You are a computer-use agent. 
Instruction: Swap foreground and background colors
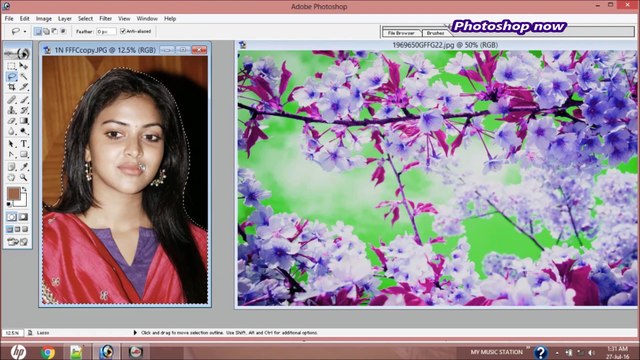[24, 189]
